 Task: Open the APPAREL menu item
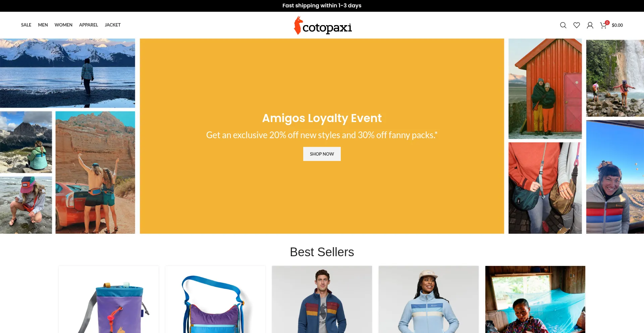89,25
